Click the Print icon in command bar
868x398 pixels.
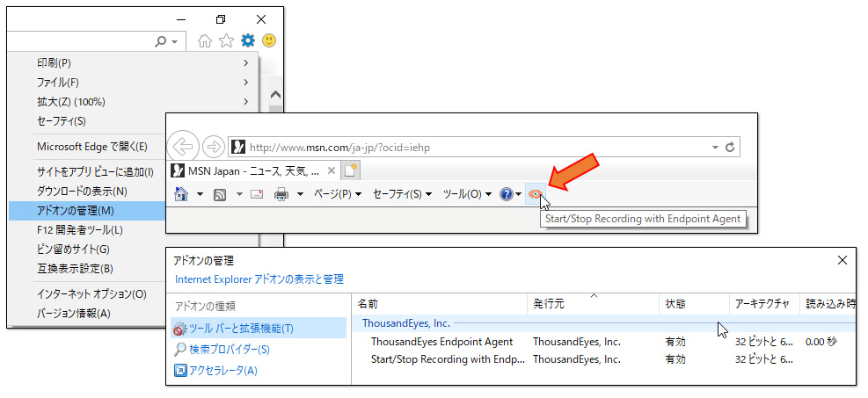[x=281, y=194]
